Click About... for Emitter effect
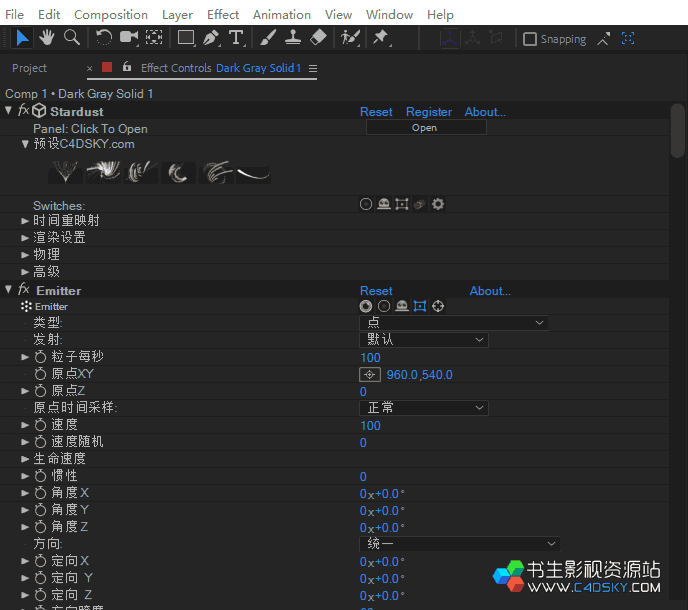 click(x=490, y=291)
